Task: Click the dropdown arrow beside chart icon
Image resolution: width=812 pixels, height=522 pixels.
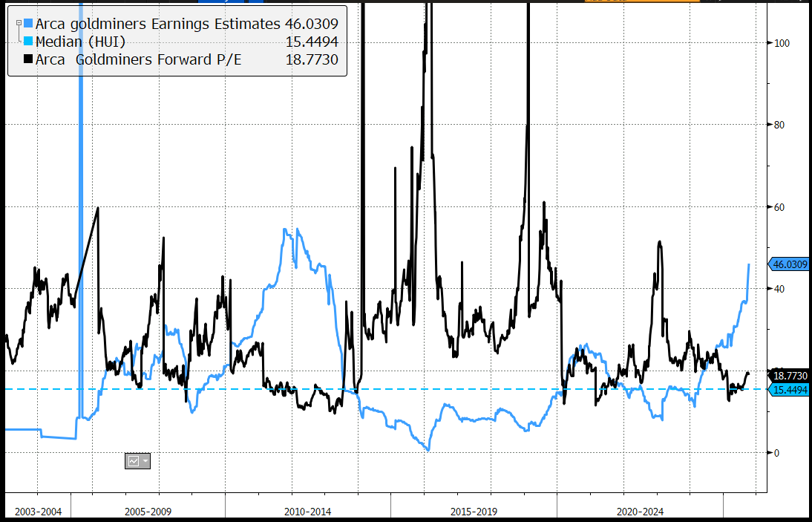Action: [x=144, y=461]
